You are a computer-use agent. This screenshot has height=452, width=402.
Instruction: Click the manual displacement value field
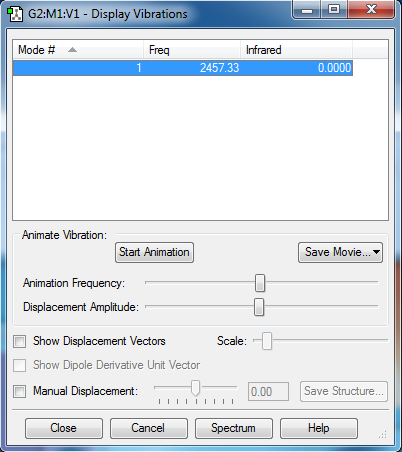(x=268, y=392)
